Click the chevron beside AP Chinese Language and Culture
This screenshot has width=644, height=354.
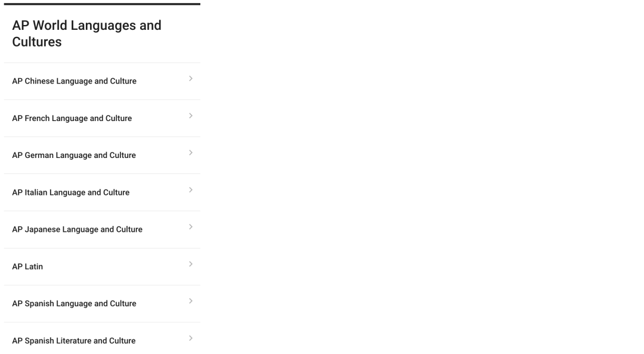coord(191,79)
